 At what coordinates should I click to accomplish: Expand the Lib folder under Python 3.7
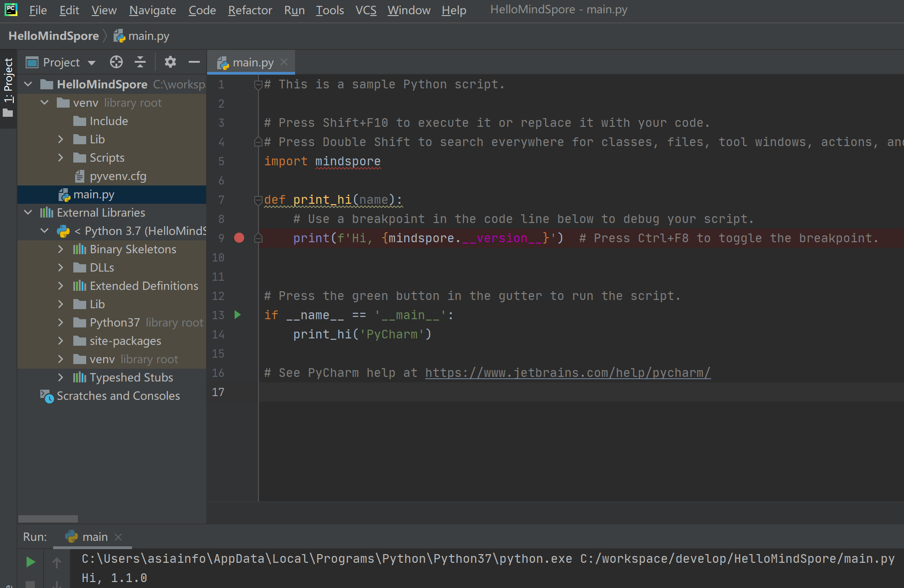pyautogui.click(x=60, y=304)
